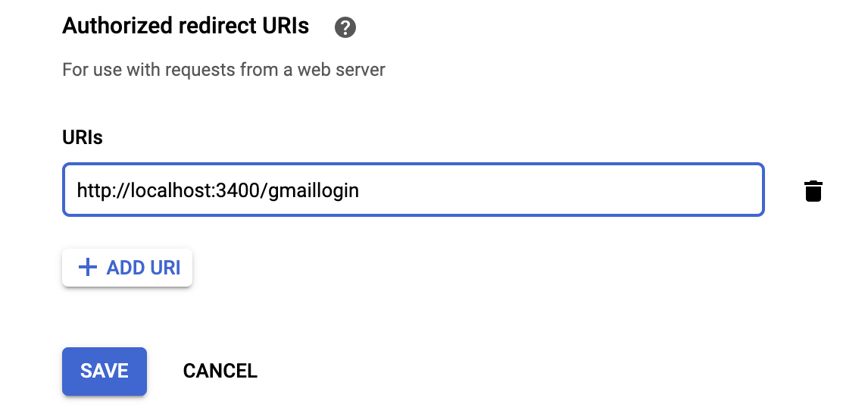
Task: Place cursor in the redirect URI box
Action: [x=413, y=190]
